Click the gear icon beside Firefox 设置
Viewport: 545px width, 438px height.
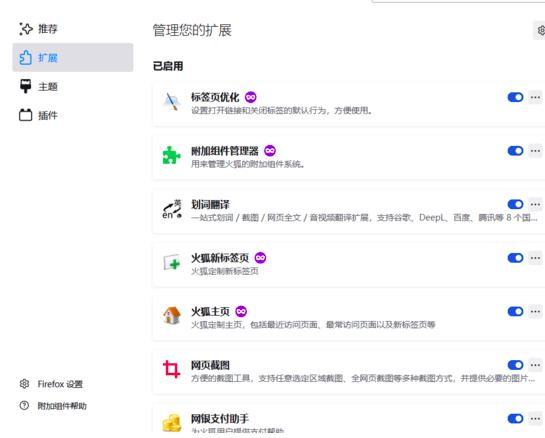24,384
